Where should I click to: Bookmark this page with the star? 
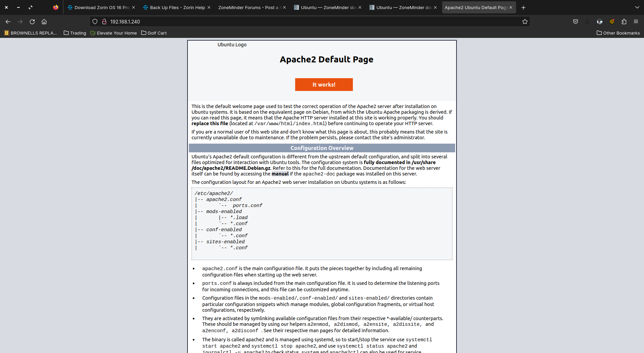click(525, 22)
